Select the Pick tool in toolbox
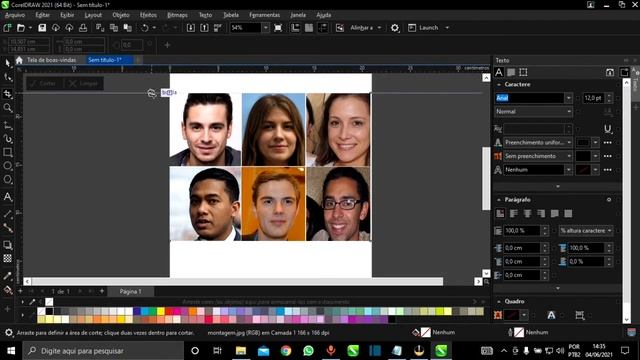This screenshot has width=640, height=360. 7,63
